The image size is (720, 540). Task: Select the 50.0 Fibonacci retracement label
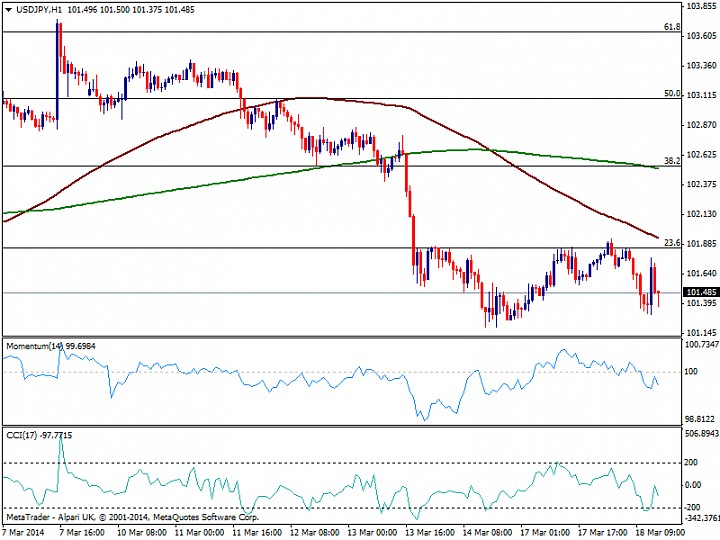[x=672, y=94]
